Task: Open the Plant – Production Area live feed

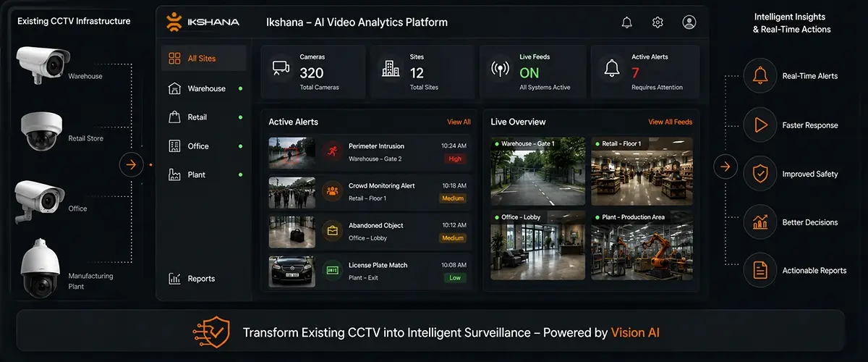Action: coord(642,245)
